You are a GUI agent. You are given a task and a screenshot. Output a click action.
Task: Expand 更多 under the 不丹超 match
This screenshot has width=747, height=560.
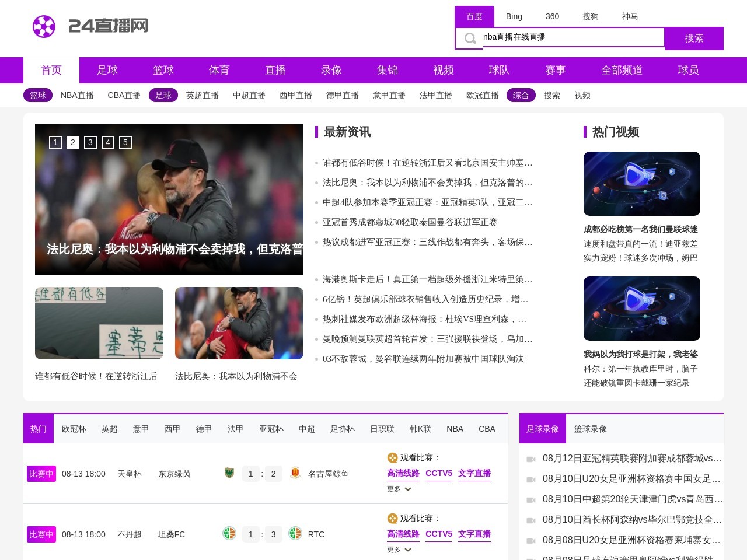coord(399,549)
